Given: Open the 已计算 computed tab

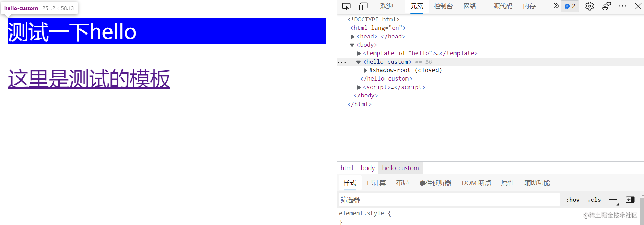Looking at the screenshot, I should (376, 183).
